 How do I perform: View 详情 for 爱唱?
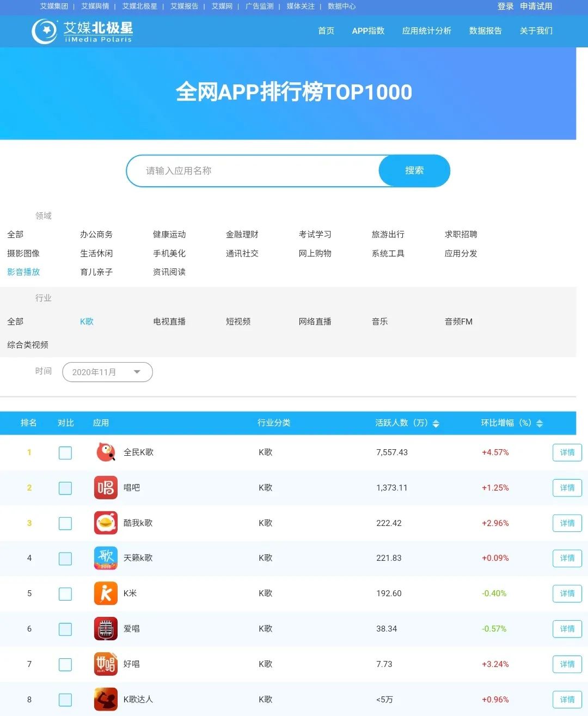click(x=567, y=629)
